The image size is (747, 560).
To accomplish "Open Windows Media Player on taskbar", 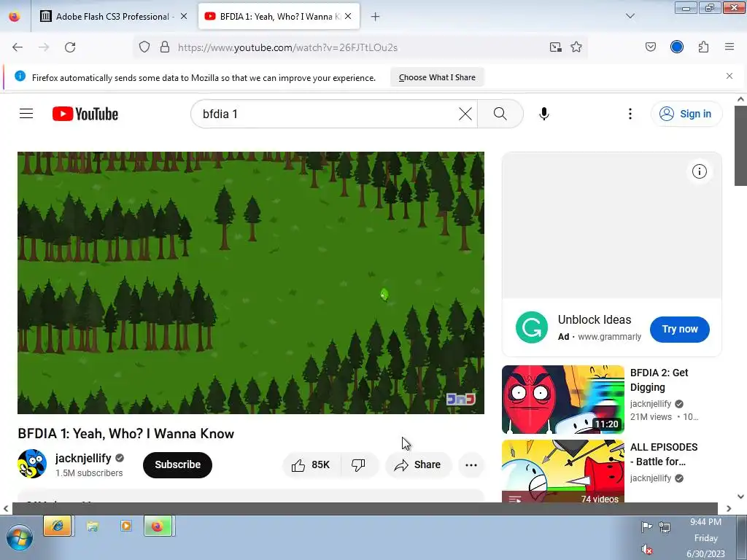I will (126, 526).
